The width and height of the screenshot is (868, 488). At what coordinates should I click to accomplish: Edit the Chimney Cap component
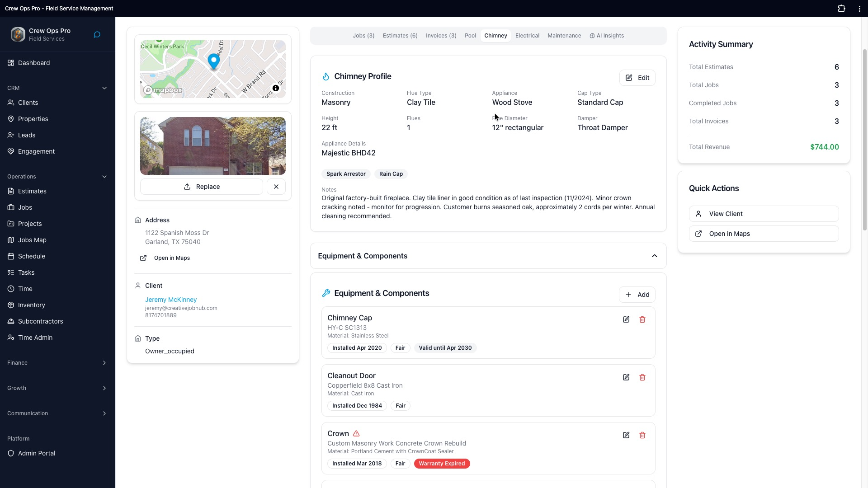(x=626, y=319)
